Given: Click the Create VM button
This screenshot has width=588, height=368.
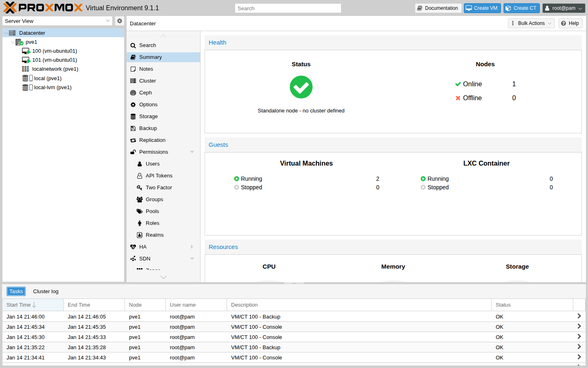Looking at the screenshot, I should 482,8.
